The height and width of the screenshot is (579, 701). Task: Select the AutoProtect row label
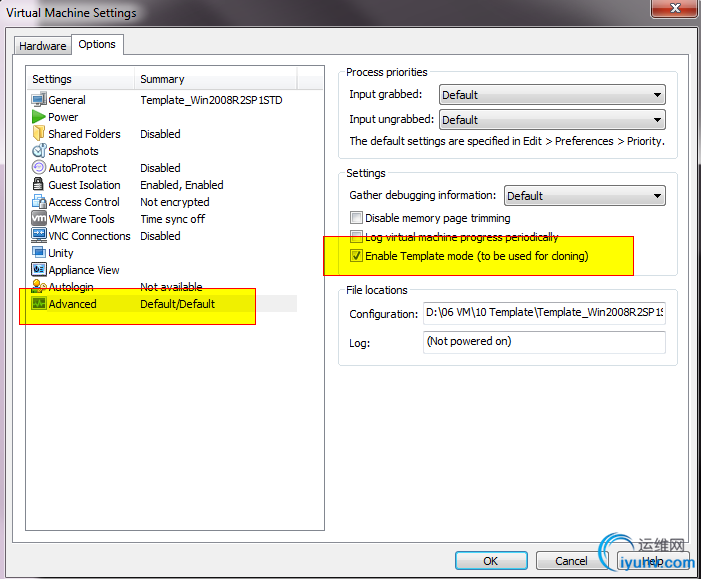click(77, 168)
